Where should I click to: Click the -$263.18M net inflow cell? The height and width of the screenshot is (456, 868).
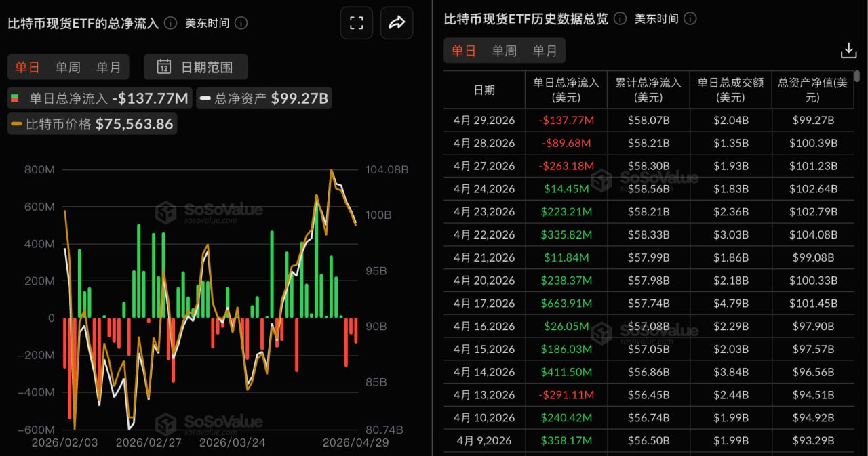(566, 166)
